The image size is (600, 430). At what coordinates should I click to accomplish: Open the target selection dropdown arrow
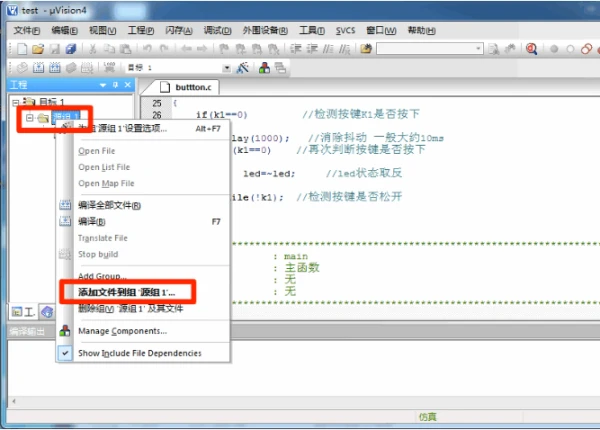point(227,68)
